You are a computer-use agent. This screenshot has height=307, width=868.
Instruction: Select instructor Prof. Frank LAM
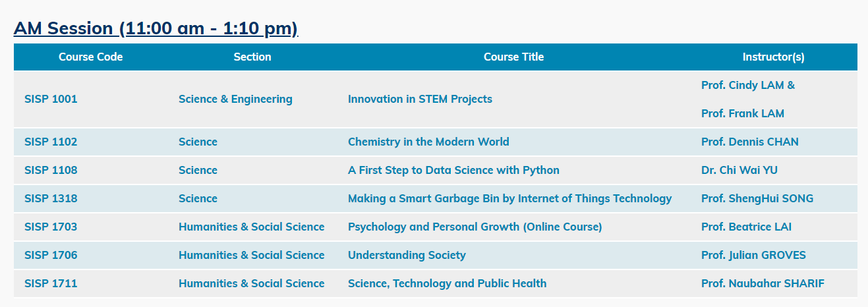(743, 113)
